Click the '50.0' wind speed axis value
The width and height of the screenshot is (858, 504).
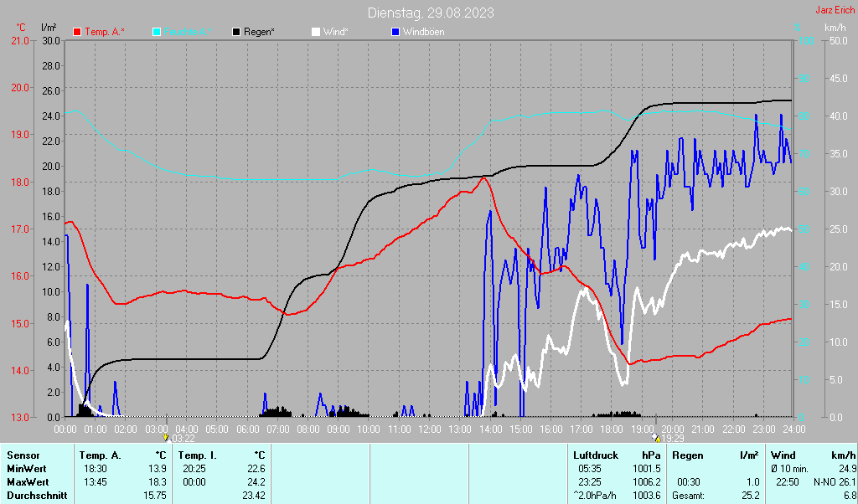pyautogui.click(x=839, y=41)
